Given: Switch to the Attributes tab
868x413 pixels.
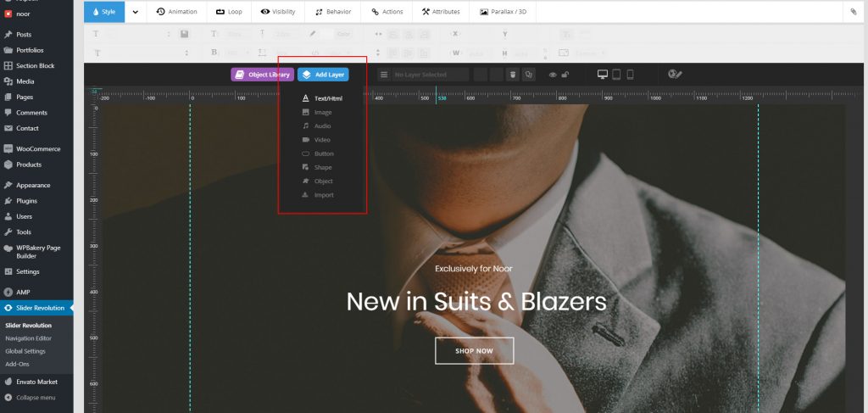Looking at the screenshot, I should [441, 12].
